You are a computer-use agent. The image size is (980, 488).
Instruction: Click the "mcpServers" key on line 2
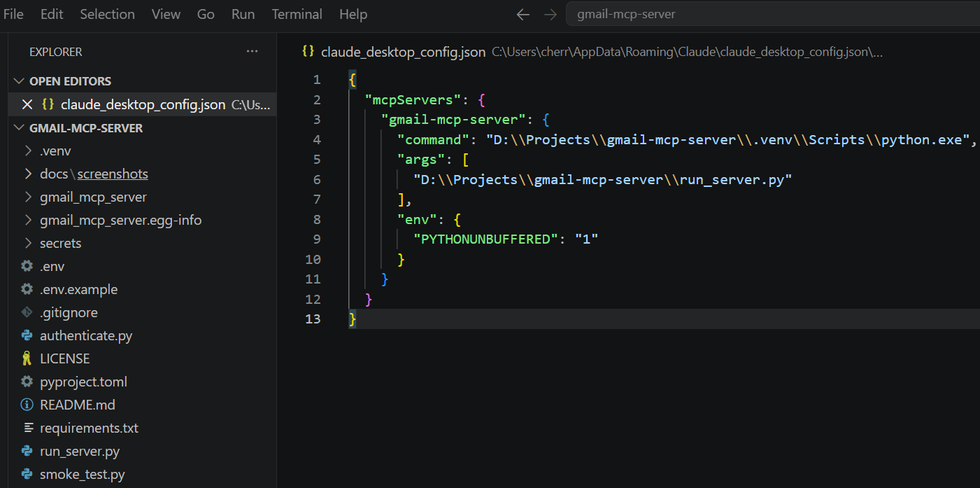pyautogui.click(x=413, y=99)
